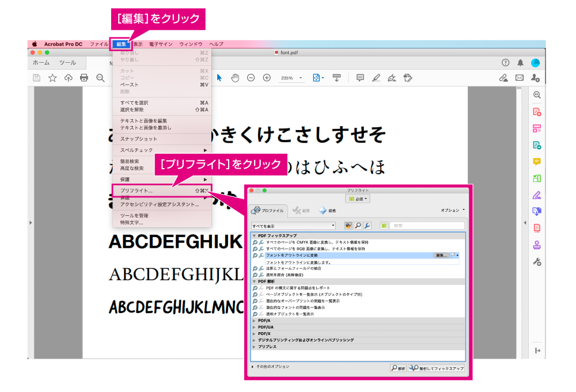Expand the プリプレス group

tap(254, 347)
